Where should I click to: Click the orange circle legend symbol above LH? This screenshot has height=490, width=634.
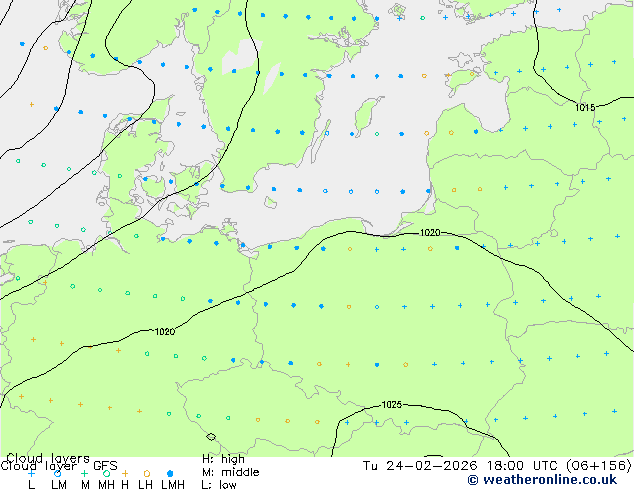pyautogui.click(x=147, y=473)
